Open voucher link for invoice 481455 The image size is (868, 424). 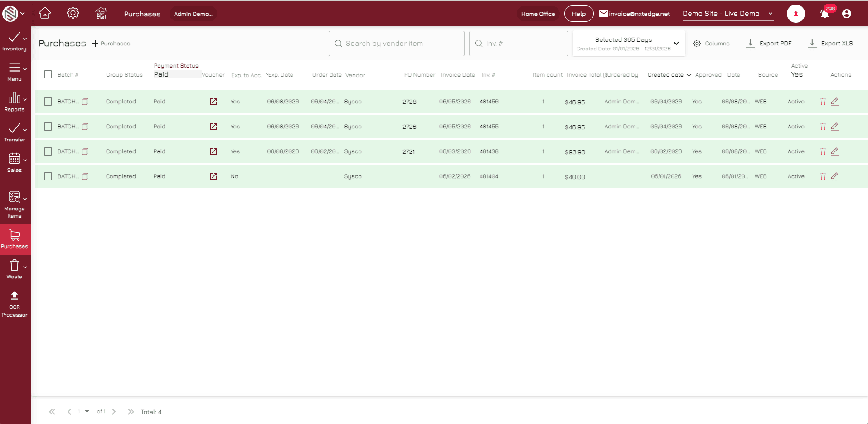pyautogui.click(x=213, y=127)
